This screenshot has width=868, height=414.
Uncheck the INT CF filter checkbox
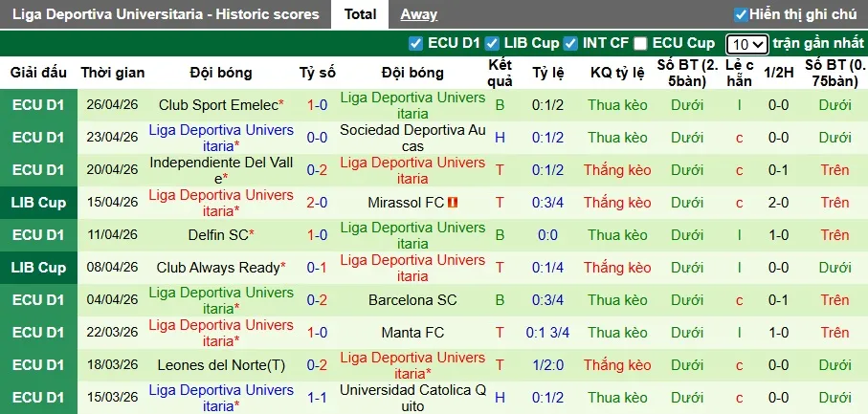[x=570, y=43]
